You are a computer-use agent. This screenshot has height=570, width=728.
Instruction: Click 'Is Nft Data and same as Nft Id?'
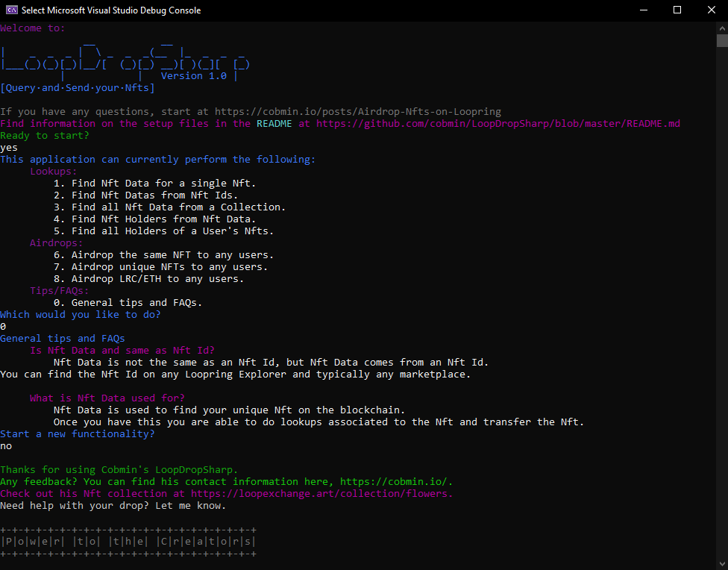coord(122,350)
